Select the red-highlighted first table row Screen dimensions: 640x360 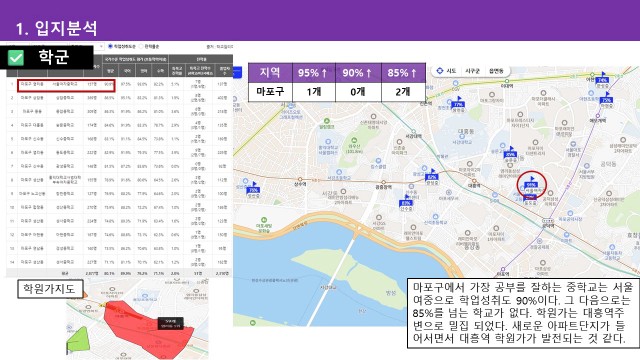(66, 85)
